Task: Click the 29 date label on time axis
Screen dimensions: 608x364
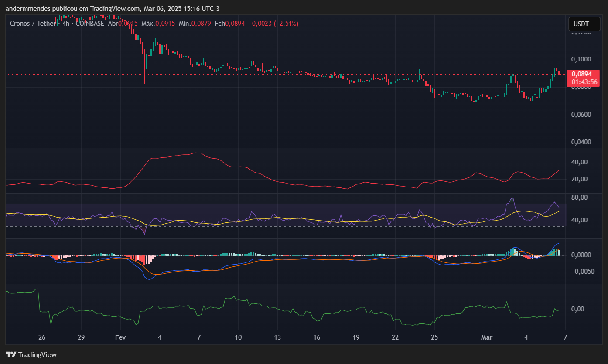Action: (81, 337)
